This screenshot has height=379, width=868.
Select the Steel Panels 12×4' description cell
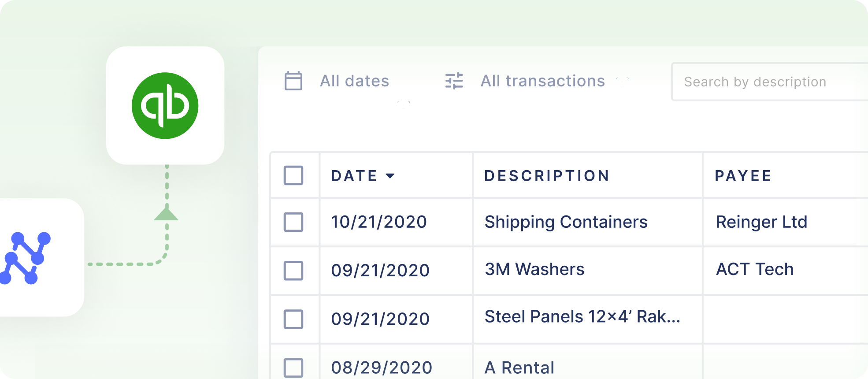(x=582, y=317)
